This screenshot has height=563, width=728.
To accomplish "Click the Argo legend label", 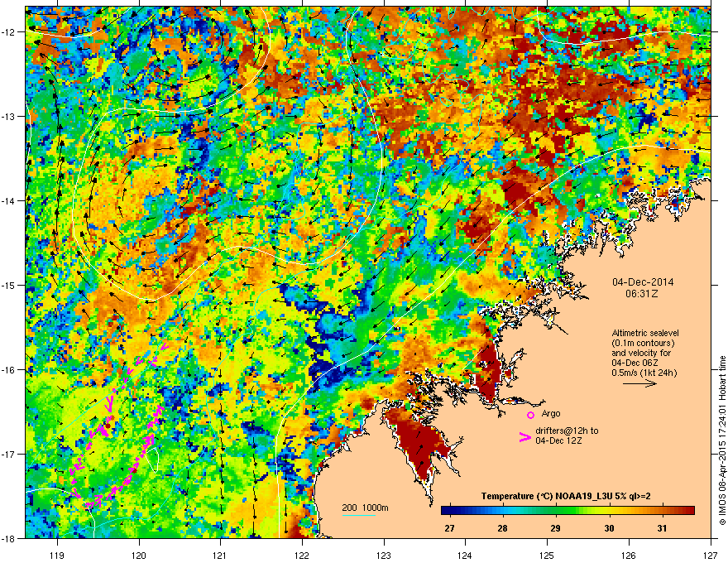I will [551, 413].
